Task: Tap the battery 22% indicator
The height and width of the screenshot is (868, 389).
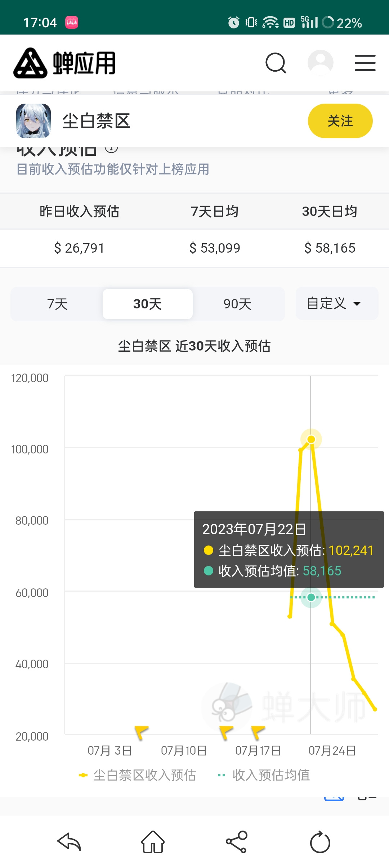Action: coord(342,23)
